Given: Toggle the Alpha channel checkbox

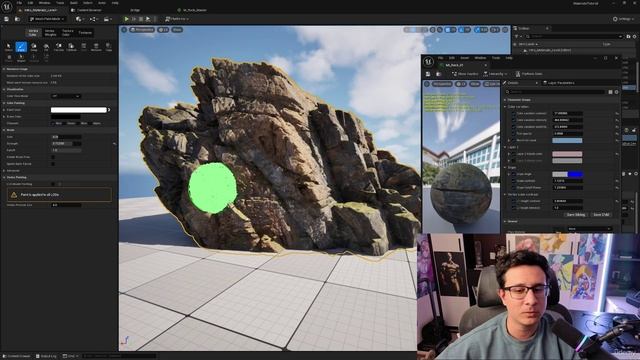Looking at the screenshot, I should click(90, 123).
